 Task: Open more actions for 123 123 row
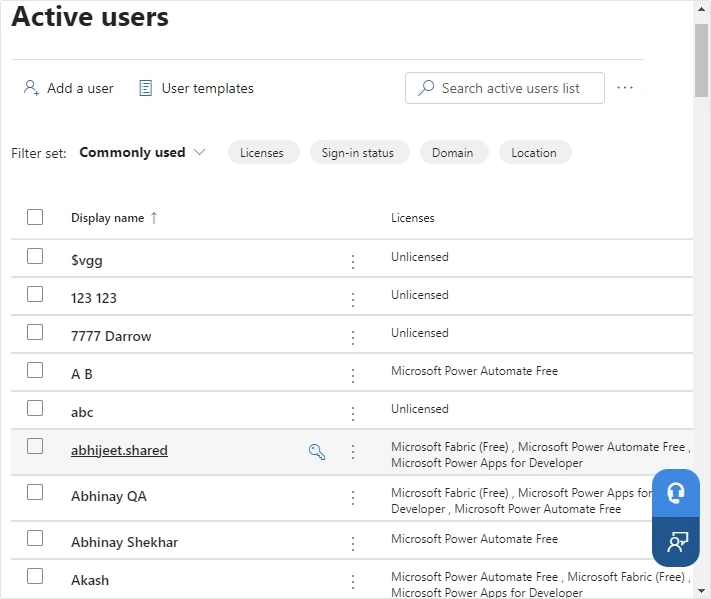pyautogui.click(x=353, y=300)
